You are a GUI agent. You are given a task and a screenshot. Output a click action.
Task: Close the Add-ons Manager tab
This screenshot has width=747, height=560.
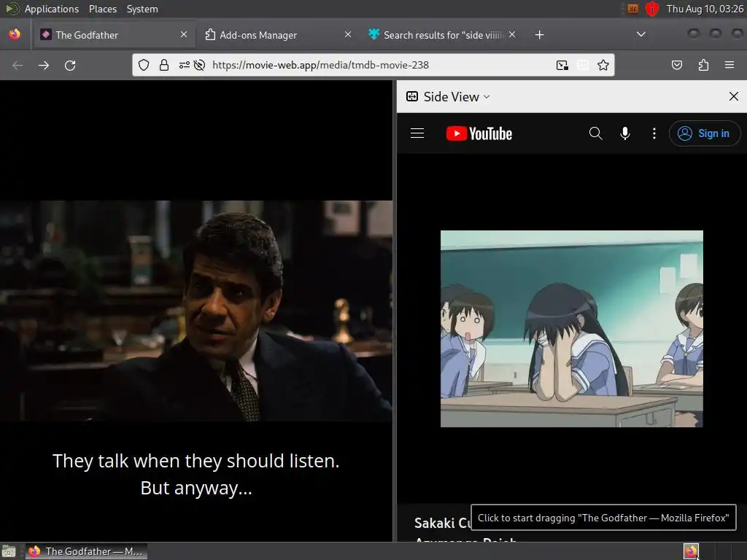coord(348,34)
